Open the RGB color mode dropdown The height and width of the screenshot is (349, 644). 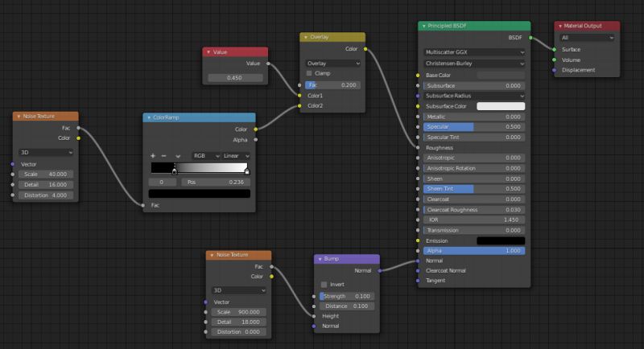click(206, 156)
